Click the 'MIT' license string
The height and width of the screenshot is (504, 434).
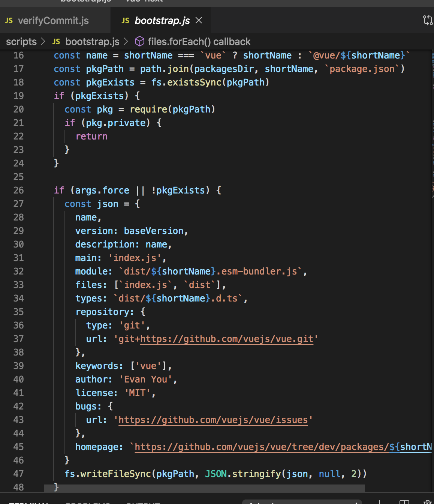point(138,393)
